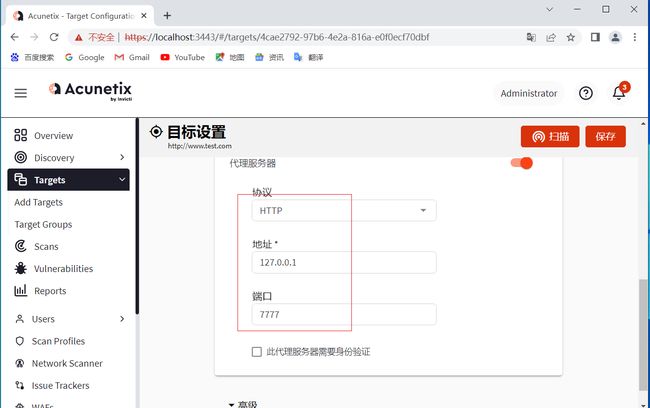Toggle the 代理服务器 proxy switch

coord(521,163)
